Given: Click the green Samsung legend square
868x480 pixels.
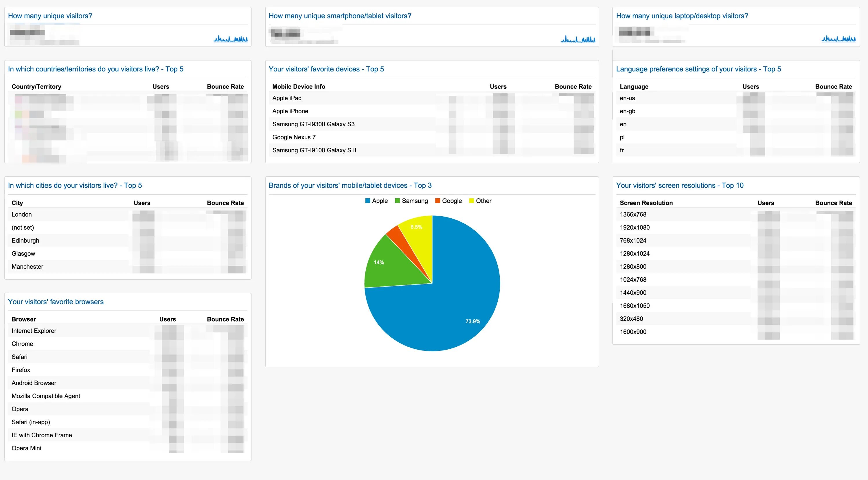Looking at the screenshot, I should [397, 201].
